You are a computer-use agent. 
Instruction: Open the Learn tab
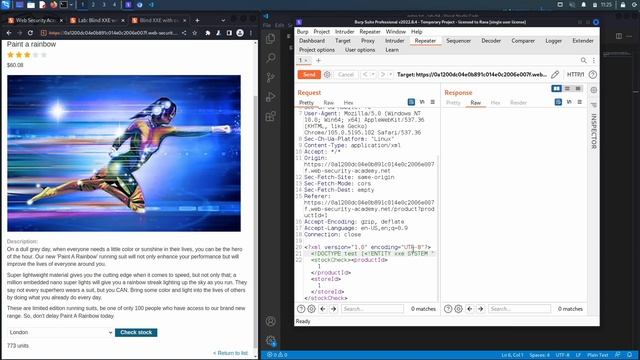coord(392,50)
